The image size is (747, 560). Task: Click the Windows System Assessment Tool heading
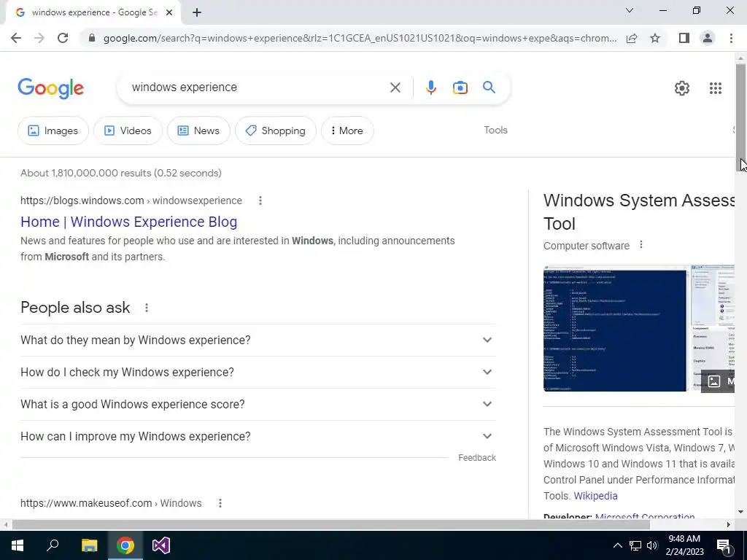click(x=639, y=212)
